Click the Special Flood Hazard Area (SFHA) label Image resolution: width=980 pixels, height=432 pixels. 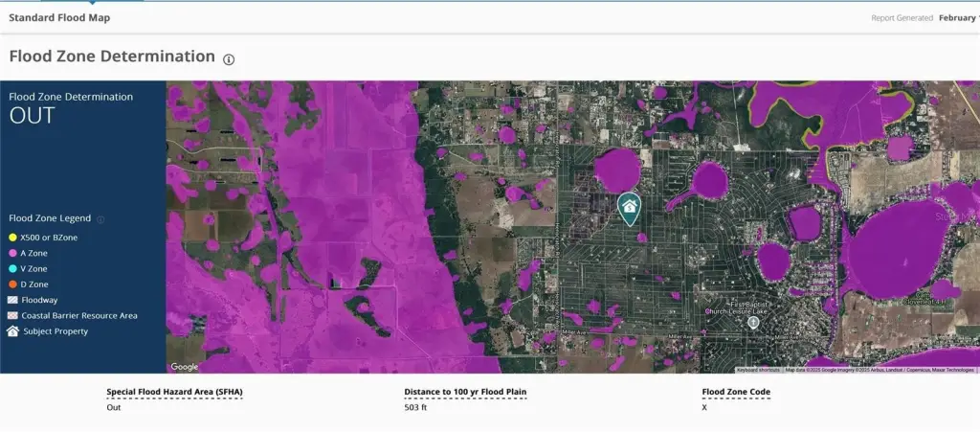point(174,392)
